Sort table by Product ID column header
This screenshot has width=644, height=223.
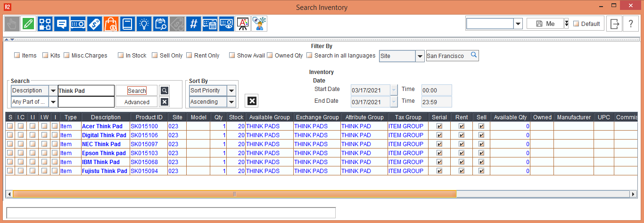click(149, 117)
